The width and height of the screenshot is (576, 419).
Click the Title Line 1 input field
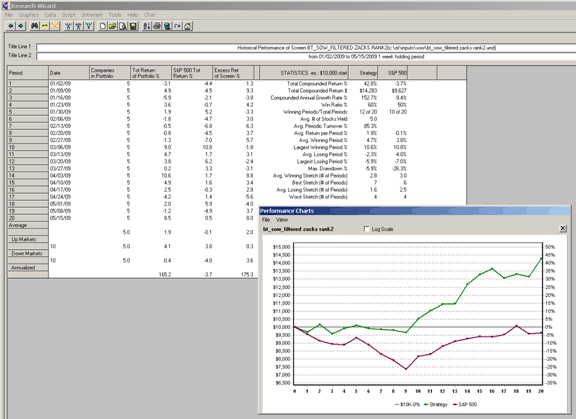tap(306, 48)
